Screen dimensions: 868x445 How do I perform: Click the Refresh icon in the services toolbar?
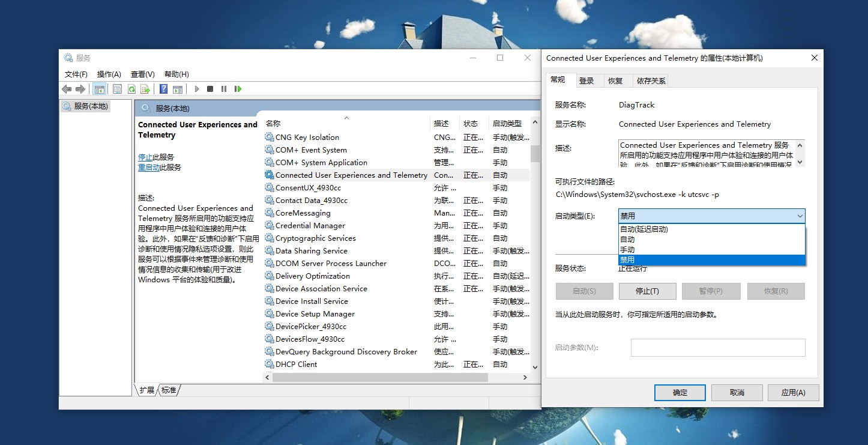[131, 89]
